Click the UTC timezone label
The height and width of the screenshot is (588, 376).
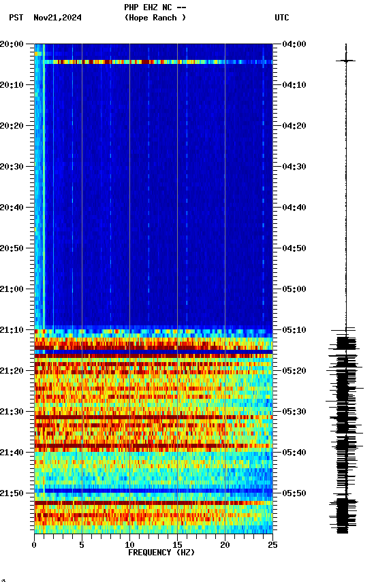click(282, 18)
